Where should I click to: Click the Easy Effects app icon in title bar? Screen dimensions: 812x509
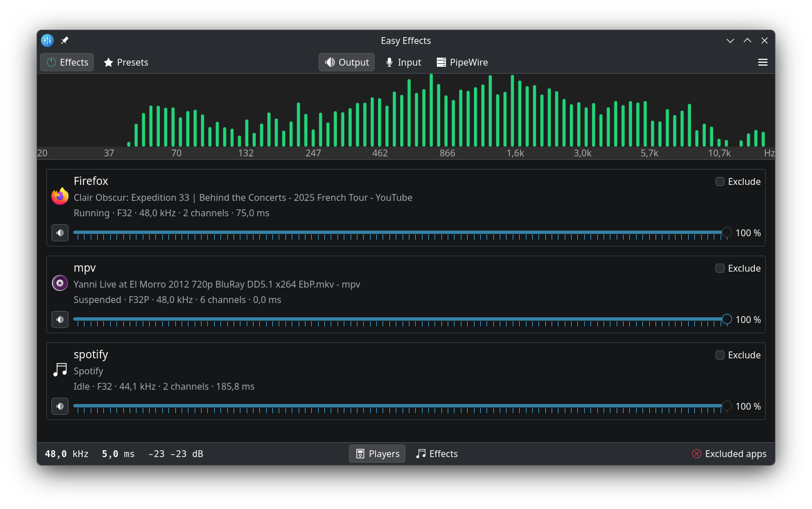coord(47,41)
